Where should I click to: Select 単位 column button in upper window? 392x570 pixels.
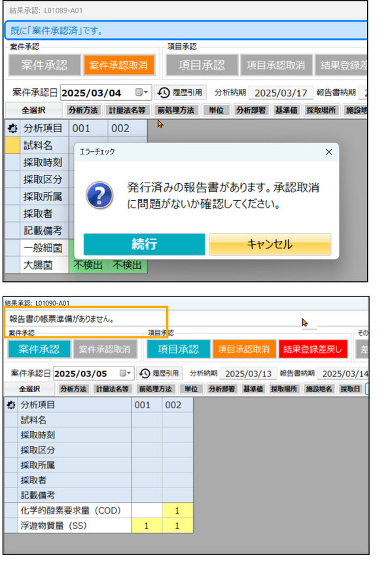[x=216, y=110]
